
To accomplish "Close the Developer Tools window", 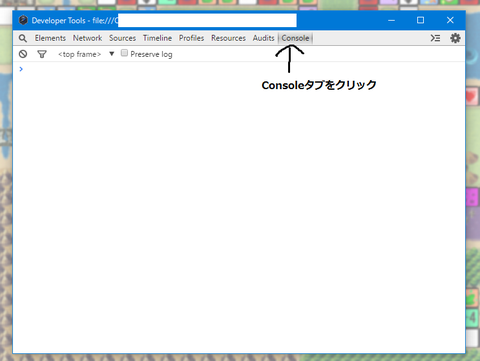I will pos(450,20).
